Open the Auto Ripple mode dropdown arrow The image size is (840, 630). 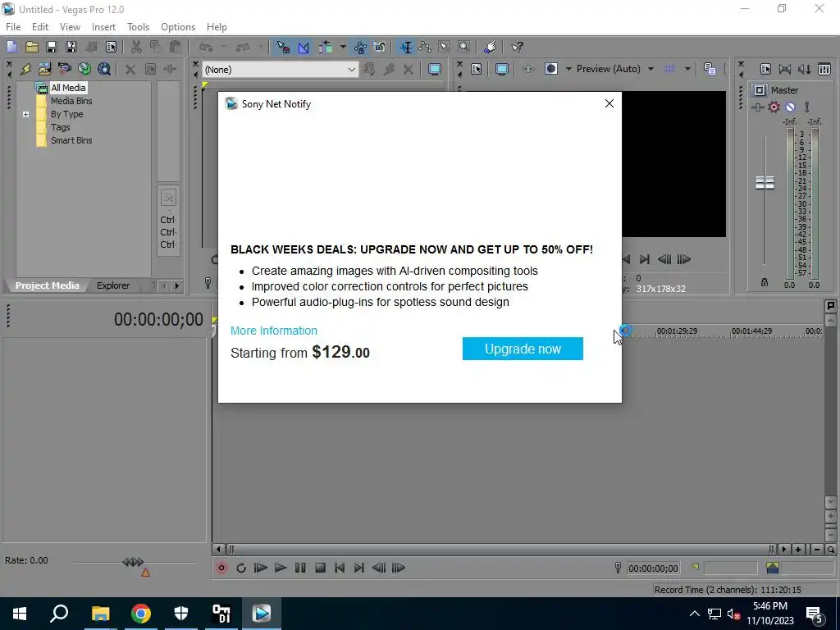343,47
